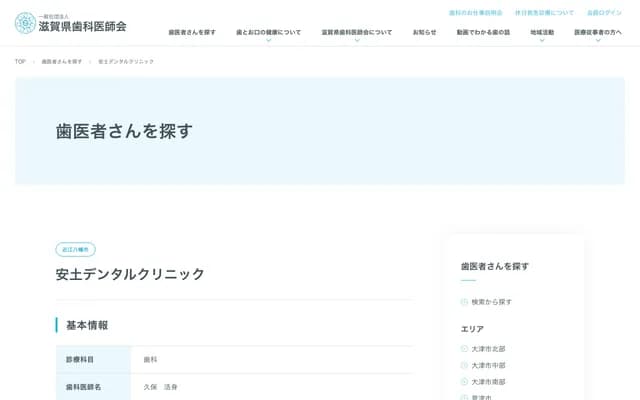Click the 安土デンタルクリニック breadcrumb text
The width and height of the screenshot is (640, 400).
[126, 62]
